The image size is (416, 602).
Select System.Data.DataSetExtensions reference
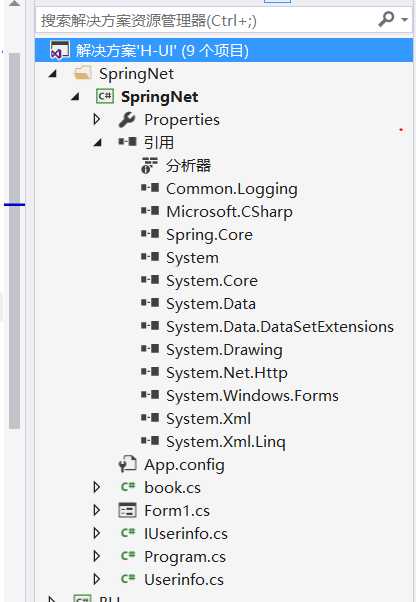(280, 327)
